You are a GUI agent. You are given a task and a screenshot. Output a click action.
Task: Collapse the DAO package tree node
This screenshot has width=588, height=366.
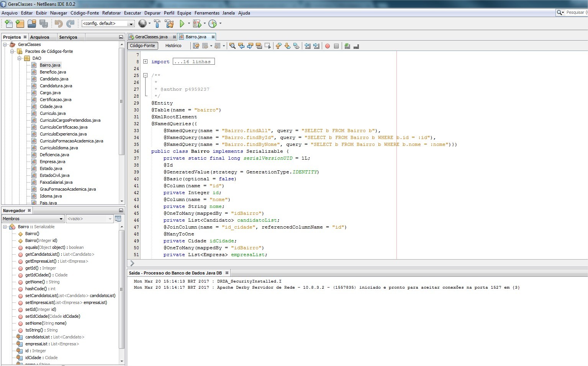coord(20,58)
